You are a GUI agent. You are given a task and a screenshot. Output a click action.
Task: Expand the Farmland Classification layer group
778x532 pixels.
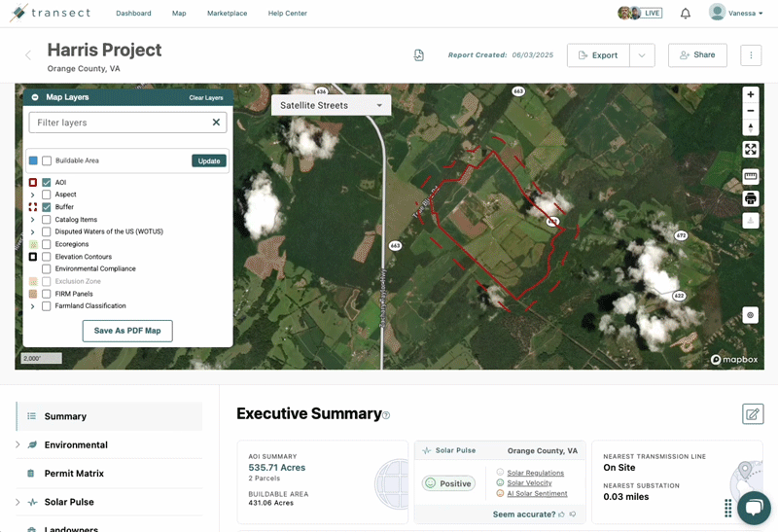33,306
